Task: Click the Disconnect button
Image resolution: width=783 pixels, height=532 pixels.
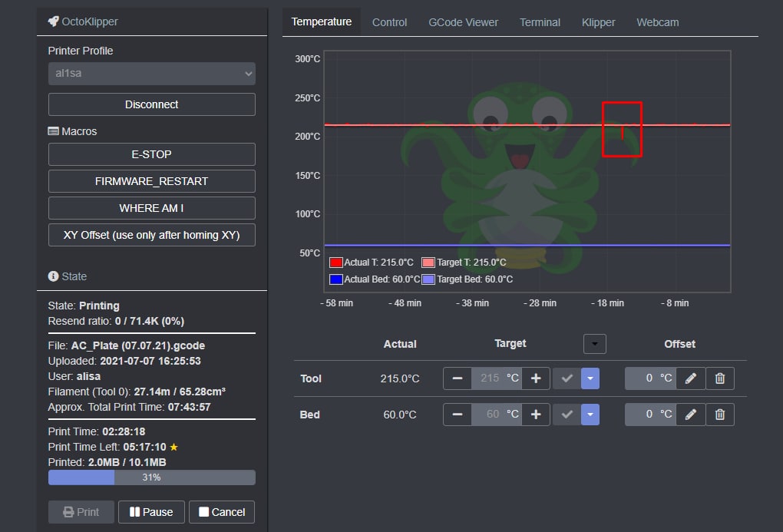Action: [x=152, y=104]
